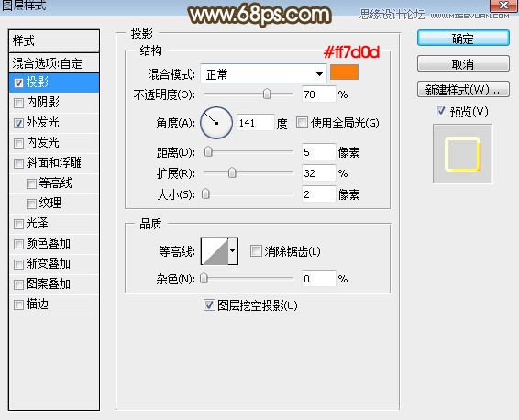This screenshot has height=420, width=519.
Task: Uncheck the 投影 drop shadow checkbox
Action: (18, 83)
